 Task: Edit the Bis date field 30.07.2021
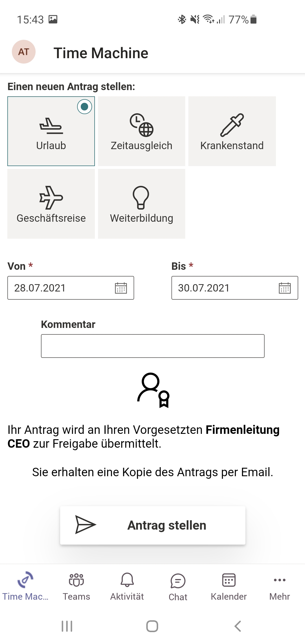220,288
